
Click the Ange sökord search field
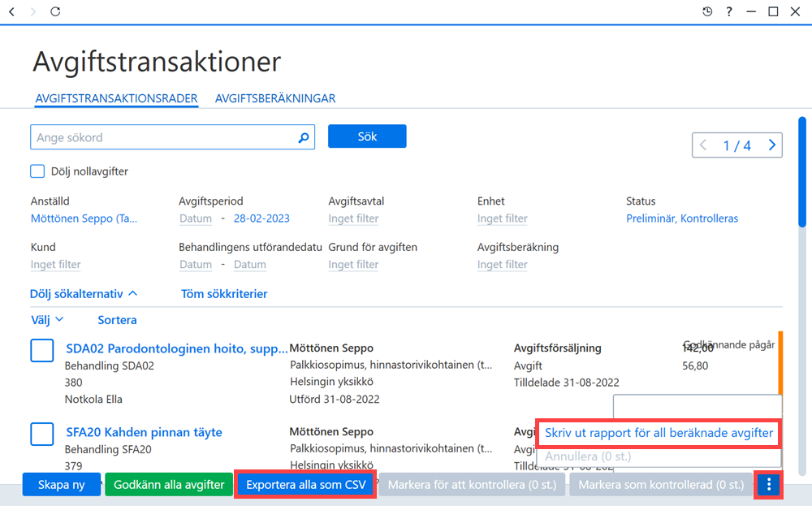click(x=172, y=137)
